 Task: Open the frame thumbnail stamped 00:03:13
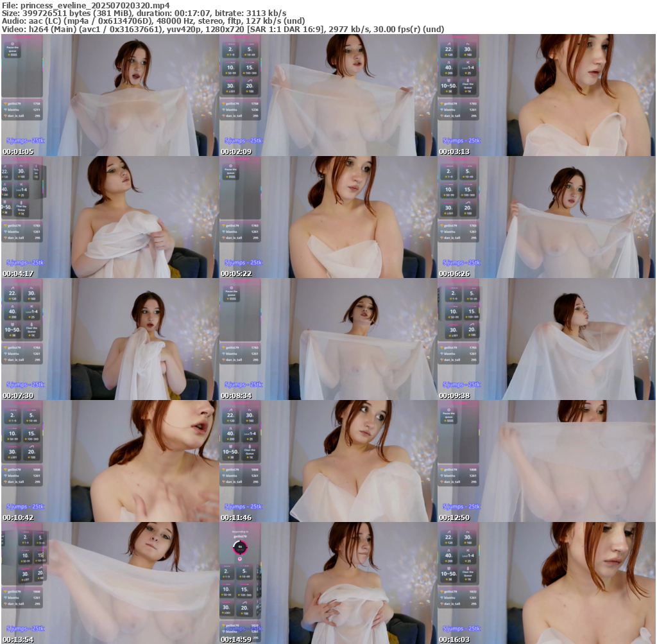click(x=547, y=95)
